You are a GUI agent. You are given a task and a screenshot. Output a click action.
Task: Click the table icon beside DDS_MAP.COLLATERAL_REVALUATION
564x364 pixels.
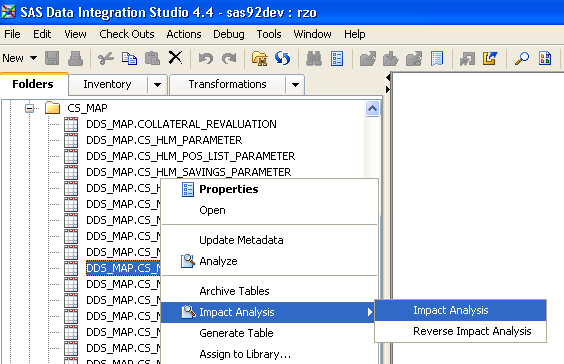pyautogui.click(x=71, y=124)
